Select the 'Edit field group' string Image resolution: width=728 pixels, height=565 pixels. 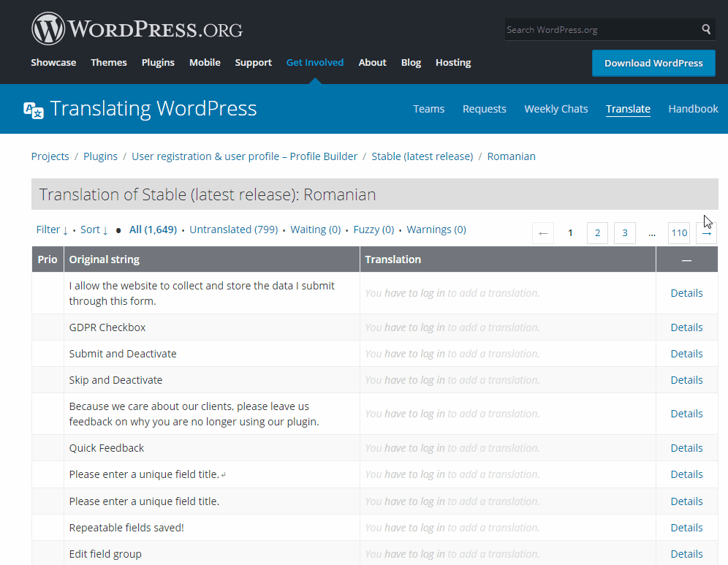pyautogui.click(x=105, y=554)
